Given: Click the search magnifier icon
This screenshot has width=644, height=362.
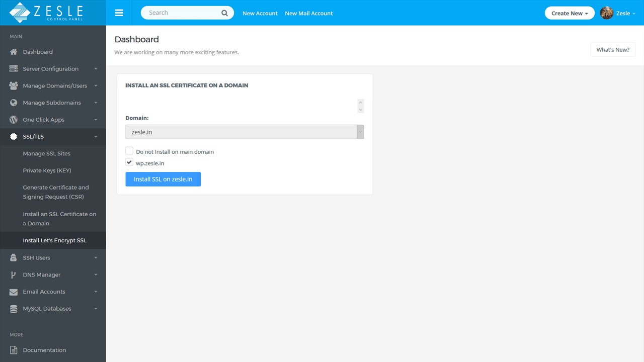Looking at the screenshot, I should [224, 13].
